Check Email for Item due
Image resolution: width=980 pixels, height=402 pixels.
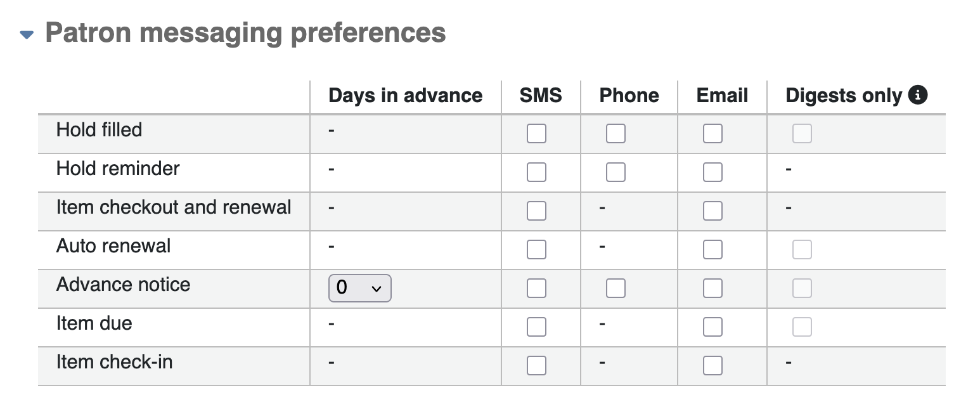pos(712,327)
